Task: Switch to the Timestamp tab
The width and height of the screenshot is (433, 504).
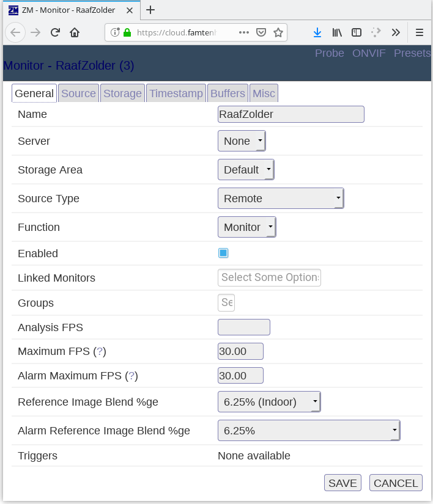Action: (176, 93)
